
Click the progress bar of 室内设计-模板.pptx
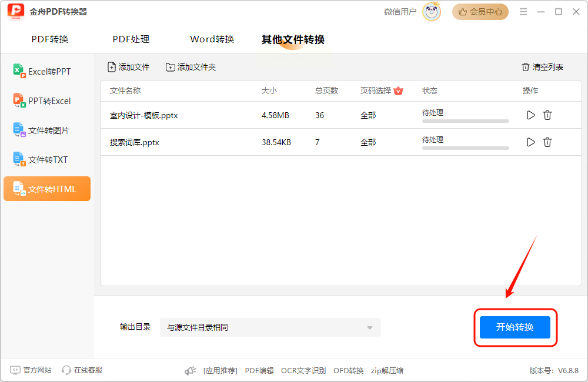coord(465,121)
